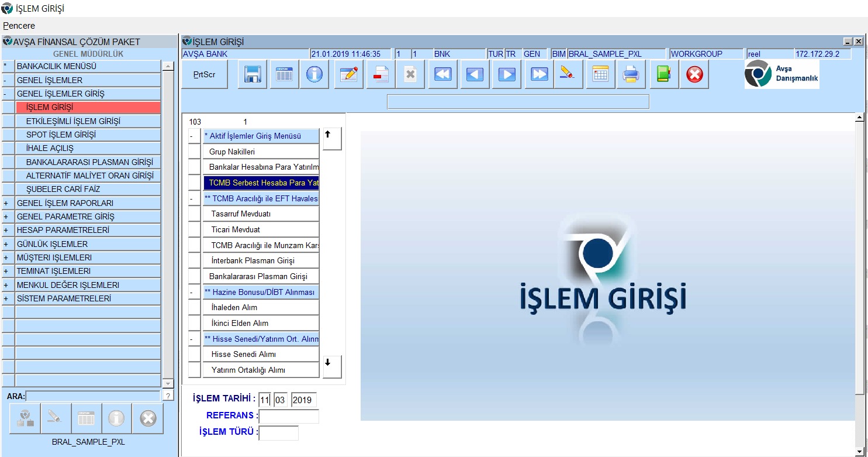Viewport: 868px width, 457px height.
Task: Expand the MÜŞTERI İŞLEMLERI node
Action: (8, 257)
